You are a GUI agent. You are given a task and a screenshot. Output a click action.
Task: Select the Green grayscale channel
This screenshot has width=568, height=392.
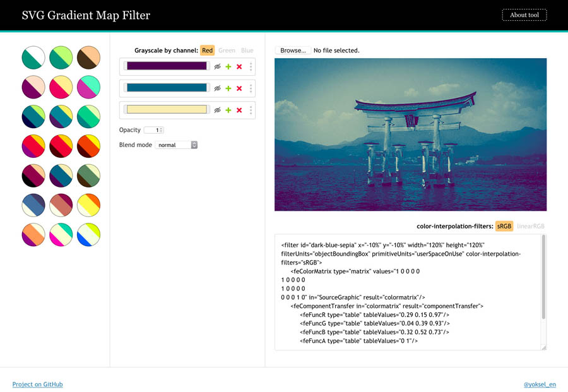click(227, 50)
